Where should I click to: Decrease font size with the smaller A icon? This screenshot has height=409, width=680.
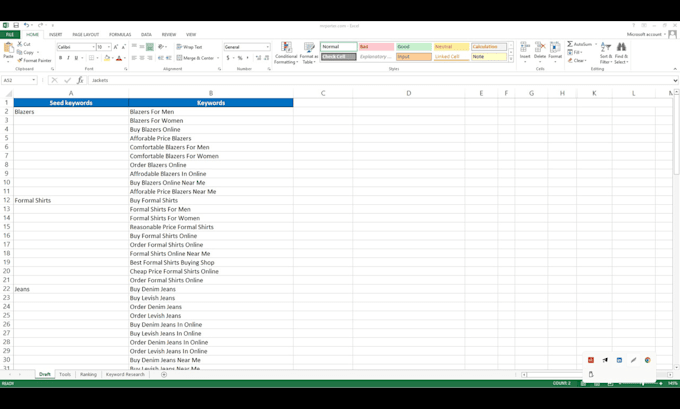point(123,47)
